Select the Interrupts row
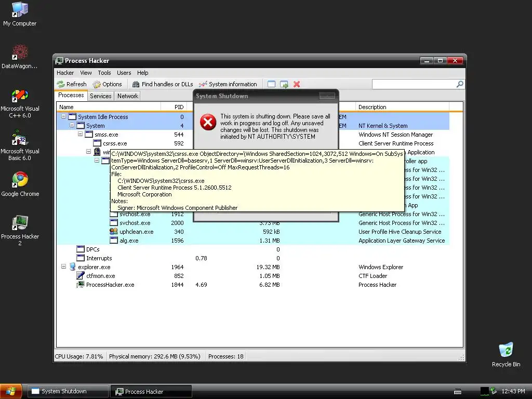This screenshot has height=399, width=532. (253, 258)
